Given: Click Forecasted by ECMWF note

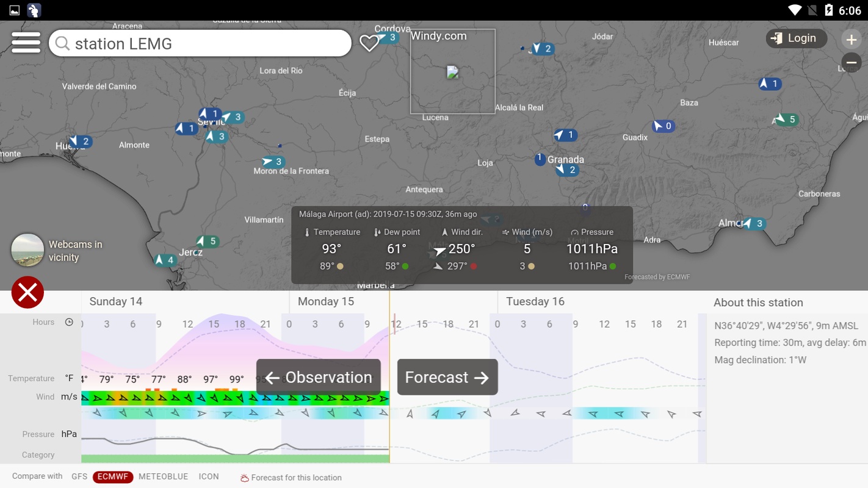Looking at the screenshot, I should (657, 277).
